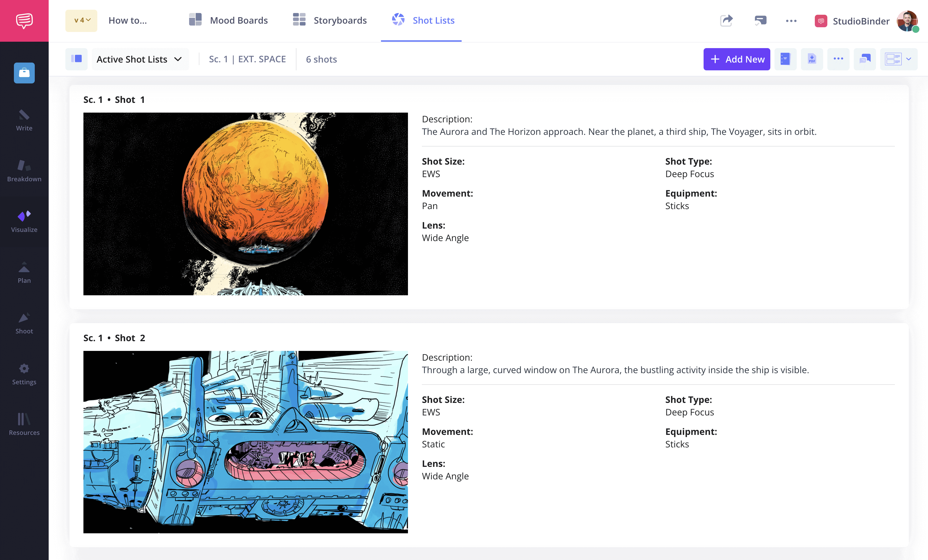The height and width of the screenshot is (560, 928).
Task: Click the Write icon in sidebar
Action: (24, 119)
